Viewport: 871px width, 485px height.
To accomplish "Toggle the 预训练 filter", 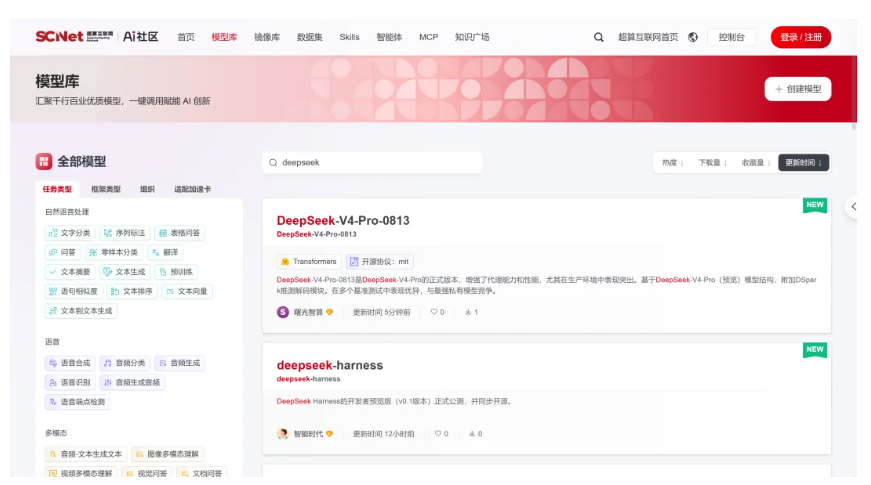I will [x=176, y=272].
